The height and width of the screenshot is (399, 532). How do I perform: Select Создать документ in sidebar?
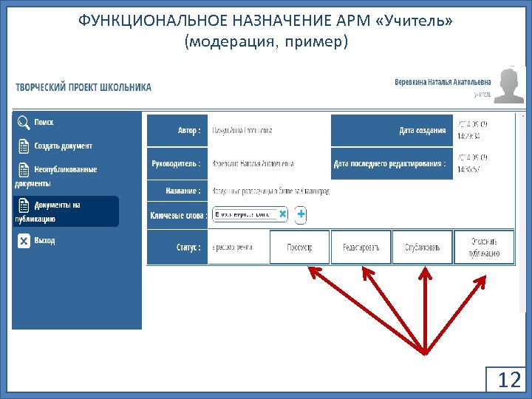63,146
